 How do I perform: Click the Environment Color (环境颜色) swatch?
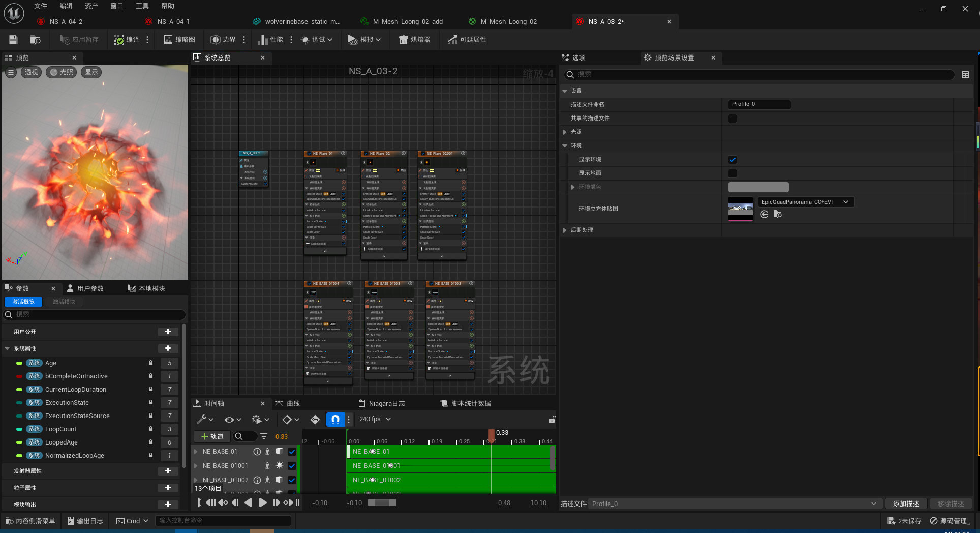(758, 187)
